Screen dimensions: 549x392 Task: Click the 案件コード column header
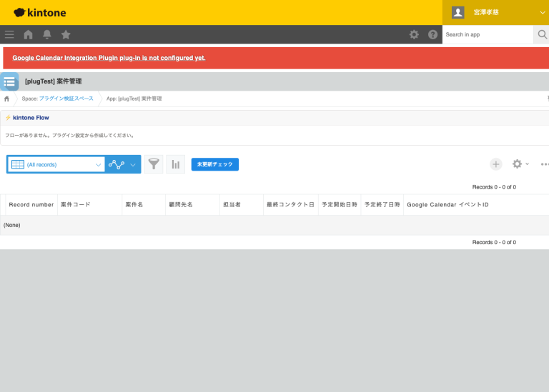pyautogui.click(x=76, y=205)
